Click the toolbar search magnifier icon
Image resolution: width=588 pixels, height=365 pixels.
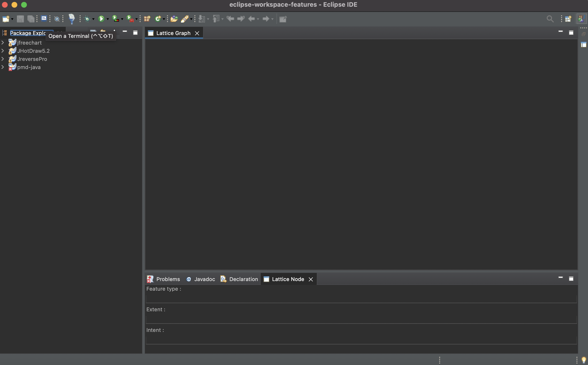coord(550,19)
